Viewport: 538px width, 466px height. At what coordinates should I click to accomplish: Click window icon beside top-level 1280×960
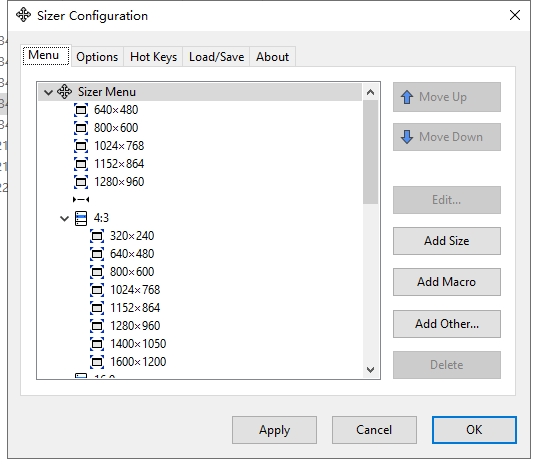pyautogui.click(x=81, y=182)
